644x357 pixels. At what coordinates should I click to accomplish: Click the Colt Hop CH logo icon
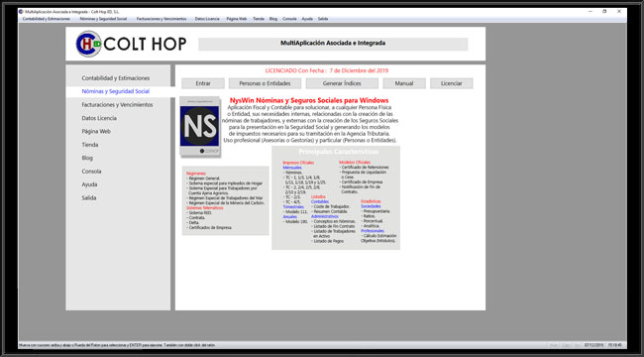(89, 44)
